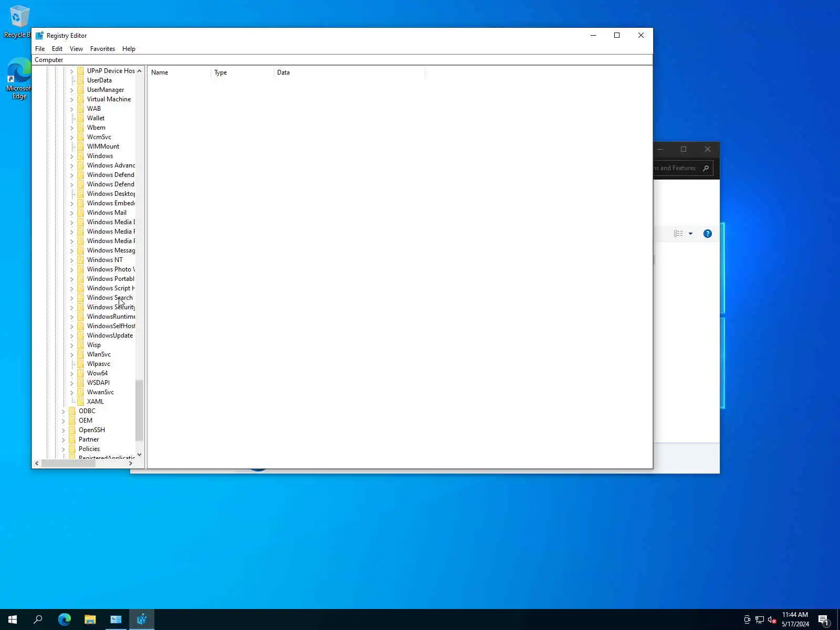This screenshot has height=630, width=840.
Task: Click the tree horizontal scroll left arrow
Action: [x=37, y=464]
